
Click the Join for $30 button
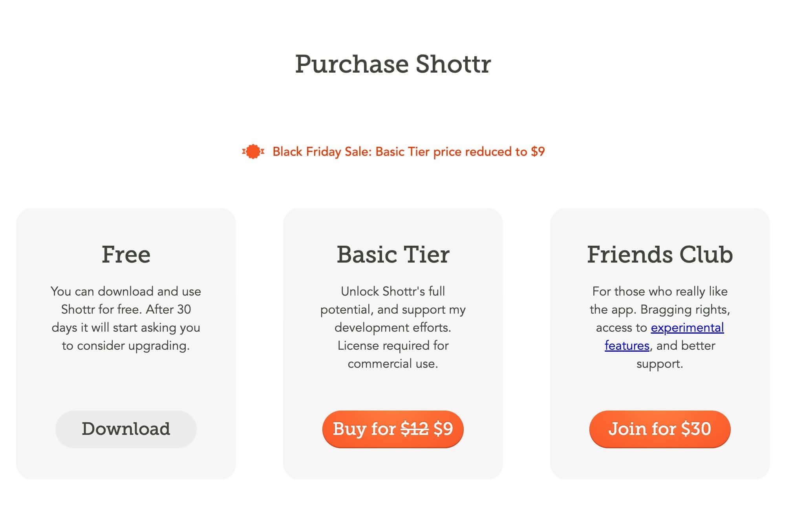point(660,429)
